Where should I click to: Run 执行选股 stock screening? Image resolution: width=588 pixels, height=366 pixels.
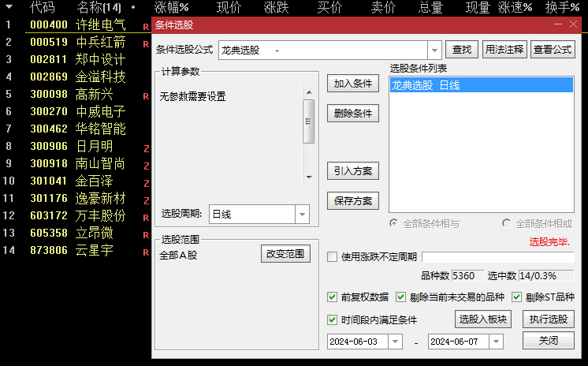pos(549,319)
